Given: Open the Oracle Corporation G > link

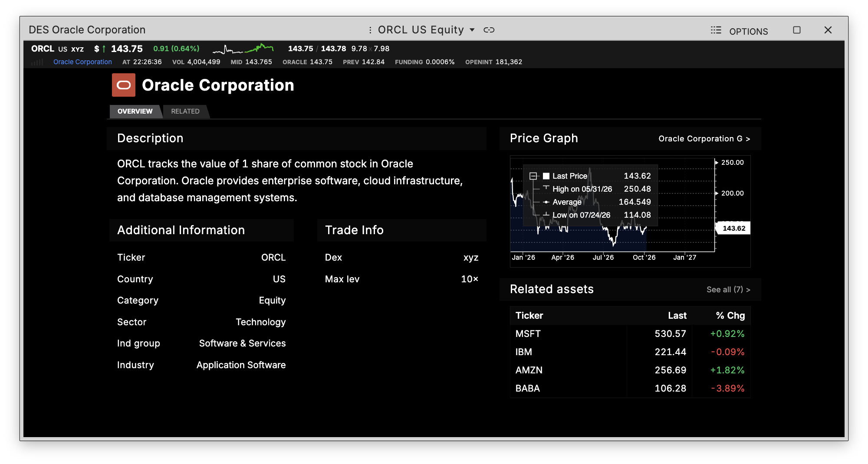Looking at the screenshot, I should point(704,139).
